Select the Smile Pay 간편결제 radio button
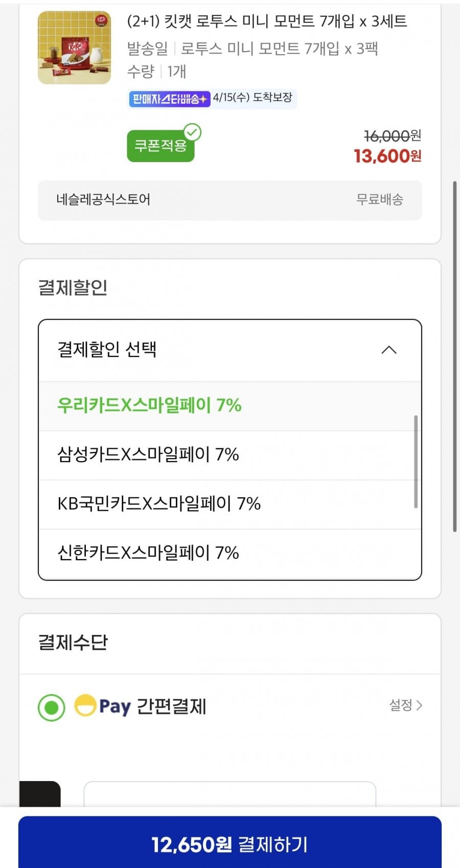 pyautogui.click(x=52, y=707)
